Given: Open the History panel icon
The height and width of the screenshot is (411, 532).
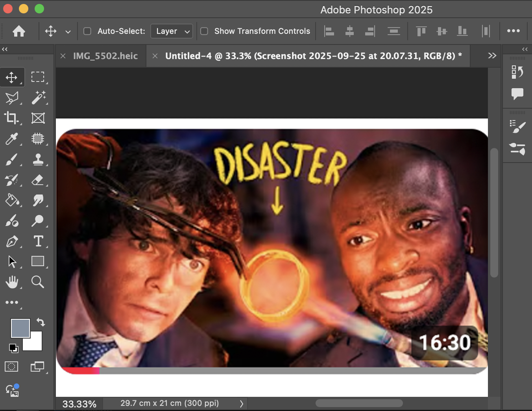Looking at the screenshot, I should point(517,72).
